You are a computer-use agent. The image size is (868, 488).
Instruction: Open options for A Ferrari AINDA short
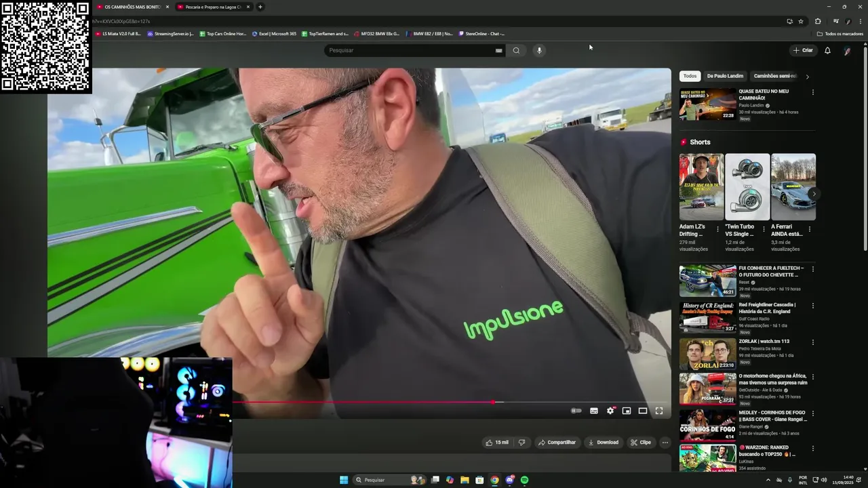point(810,229)
